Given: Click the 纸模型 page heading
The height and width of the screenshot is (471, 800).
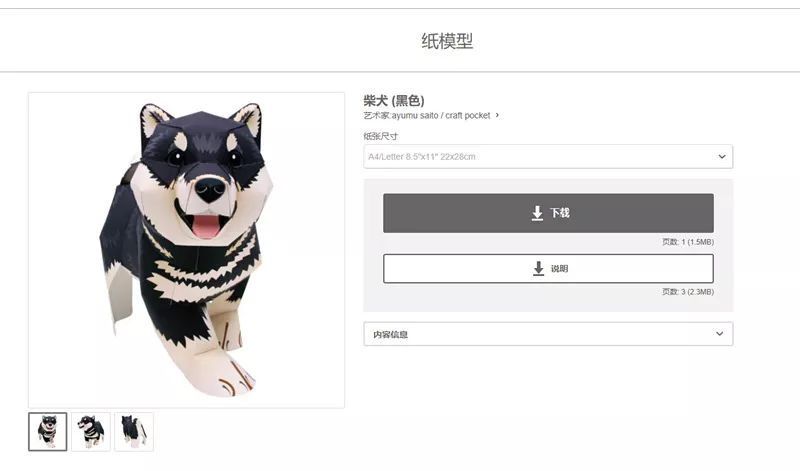Looking at the screenshot, I should tap(446, 41).
